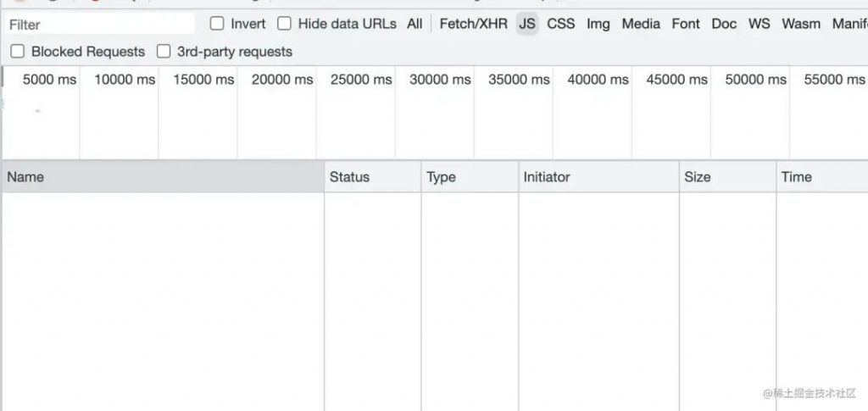868x411 pixels.
Task: Select the All request type filter
Action: coord(415,24)
